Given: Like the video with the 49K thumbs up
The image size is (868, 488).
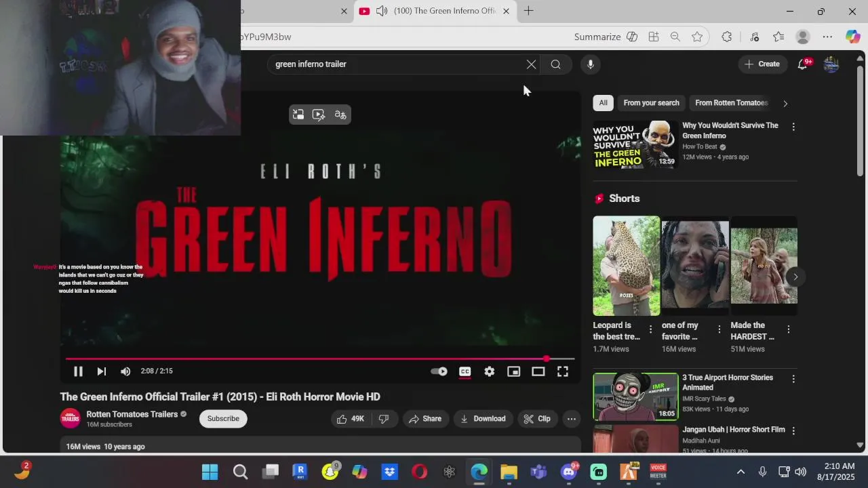Looking at the screenshot, I should pos(351,419).
